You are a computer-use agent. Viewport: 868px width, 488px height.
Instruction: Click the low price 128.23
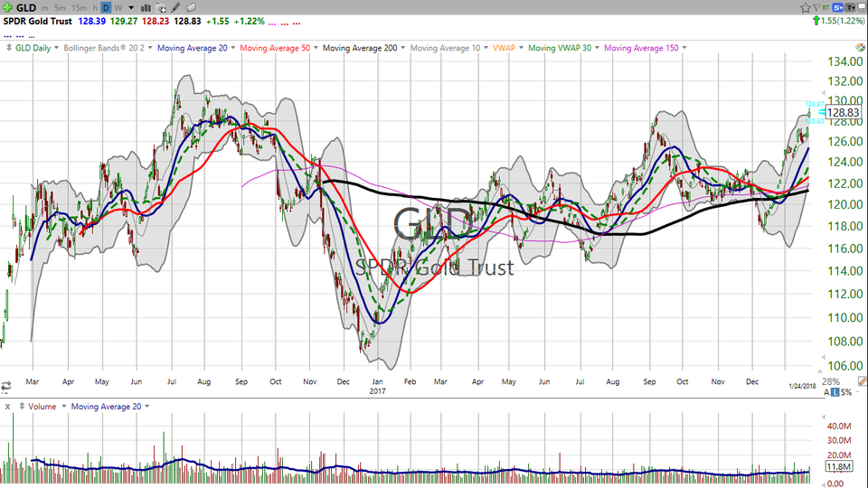click(x=156, y=21)
